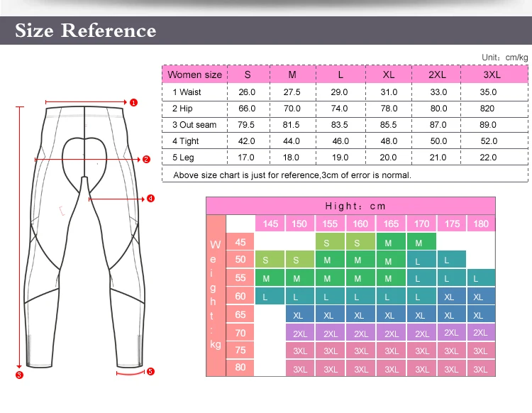Select the "1 Waist" row label
This screenshot has width=532, height=413.
(187, 92)
